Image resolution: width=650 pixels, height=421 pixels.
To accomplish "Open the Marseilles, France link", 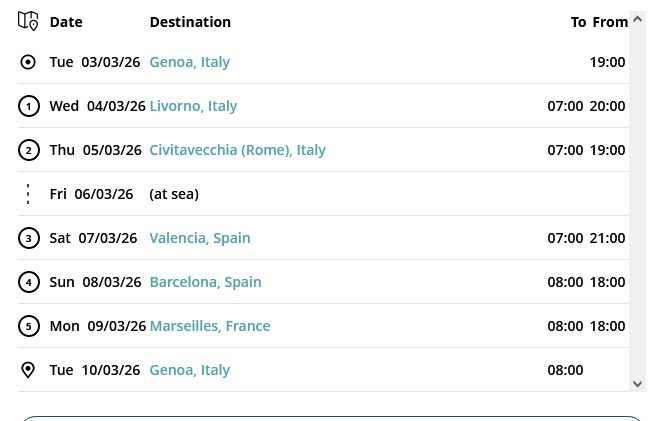I will coord(209,326).
